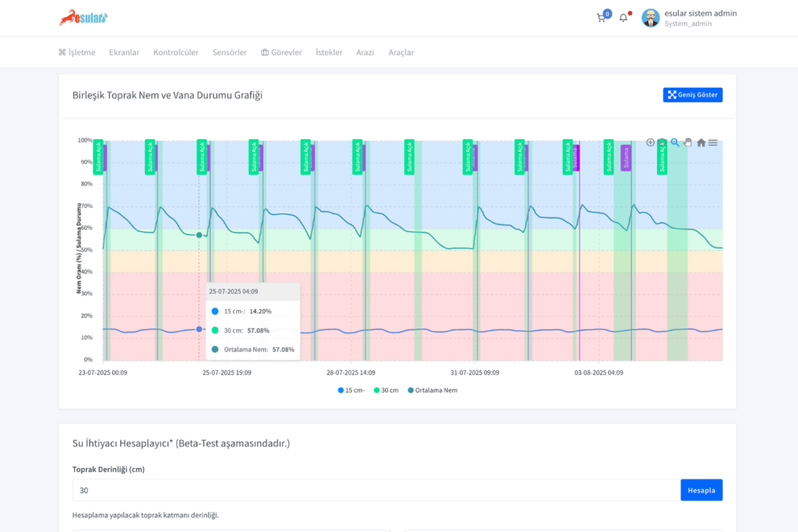Go to the Görevler menu item

click(281, 52)
